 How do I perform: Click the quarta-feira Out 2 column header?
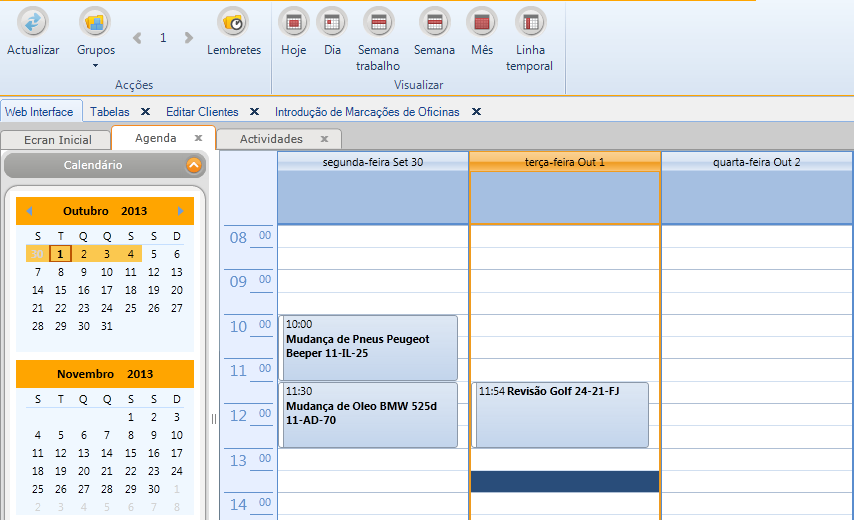[x=757, y=162]
